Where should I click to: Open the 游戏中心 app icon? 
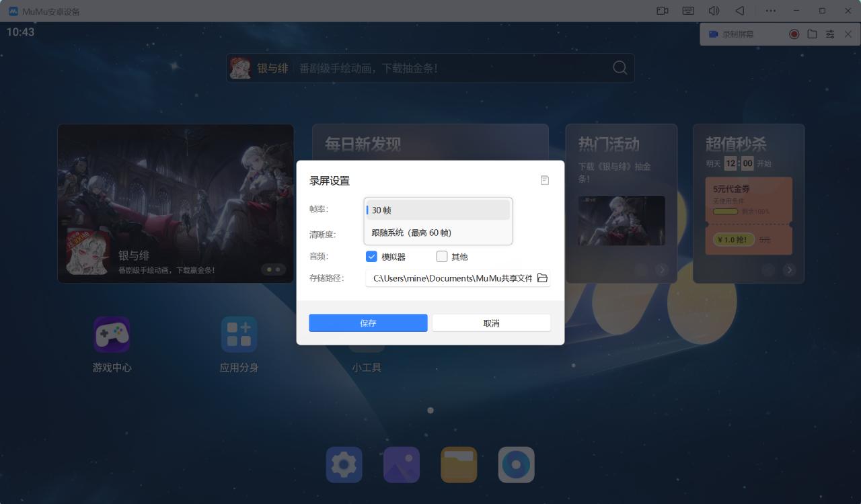click(112, 335)
